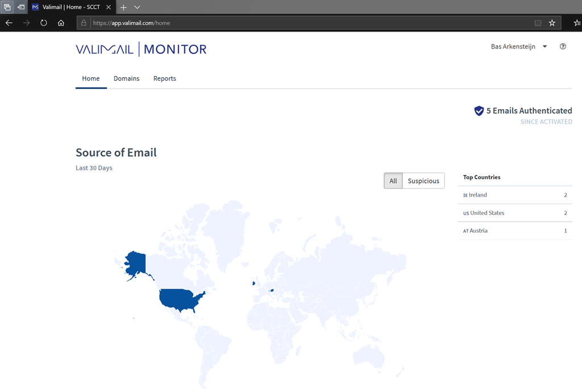Image resolution: width=582 pixels, height=392 pixels.
Task: Select the All filter toggle
Action: (x=393, y=181)
